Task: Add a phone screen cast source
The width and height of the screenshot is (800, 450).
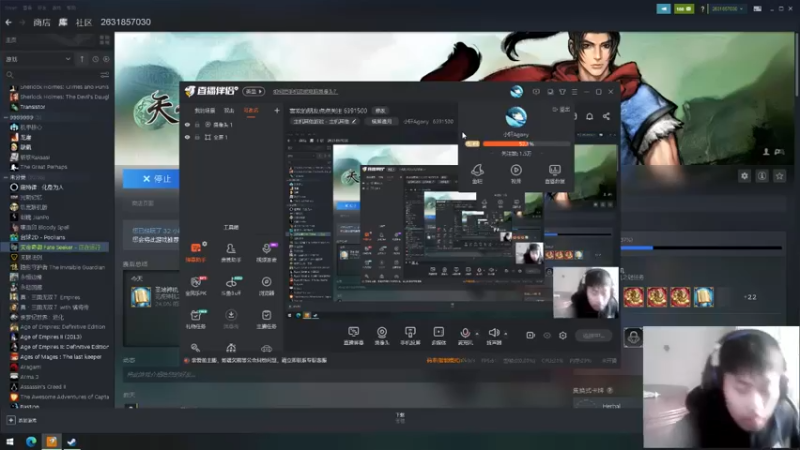Action: click(410, 336)
